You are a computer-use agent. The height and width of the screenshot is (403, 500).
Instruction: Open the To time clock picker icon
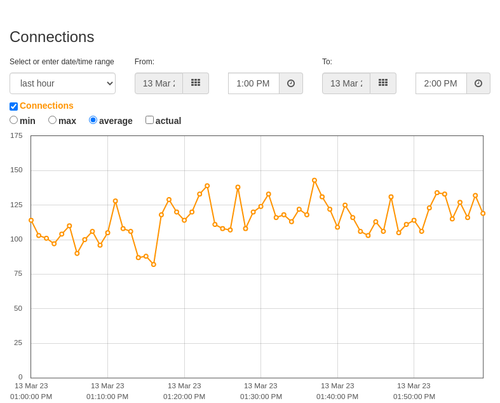click(x=478, y=83)
